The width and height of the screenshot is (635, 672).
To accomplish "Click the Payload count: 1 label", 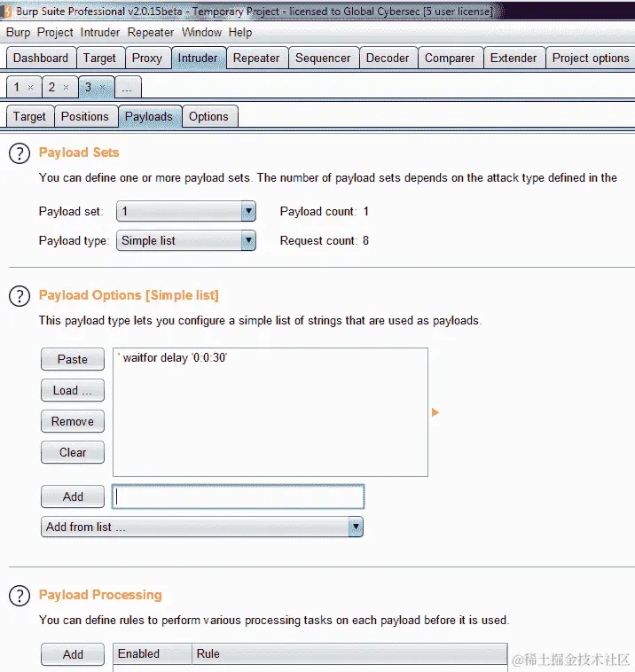I will tap(324, 211).
